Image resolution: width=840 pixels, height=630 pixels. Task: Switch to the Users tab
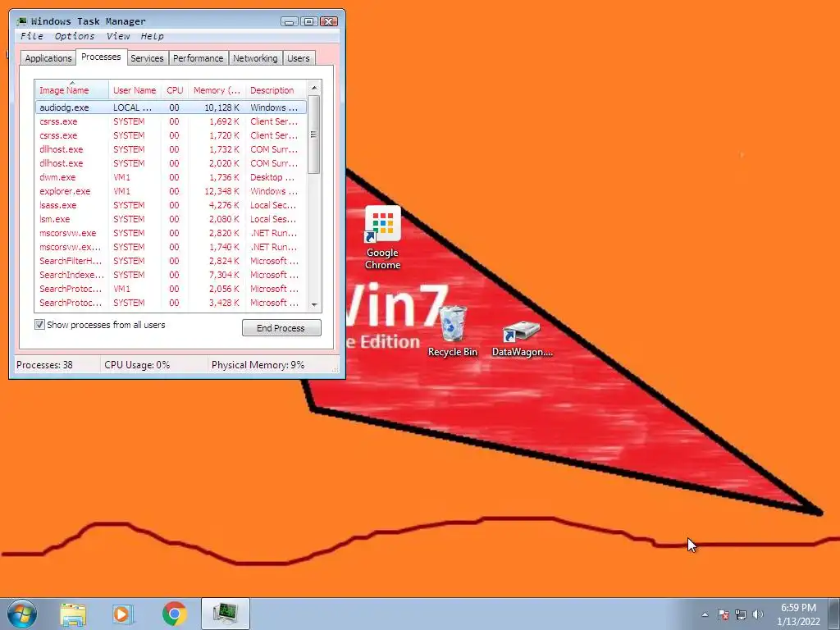(x=299, y=58)
